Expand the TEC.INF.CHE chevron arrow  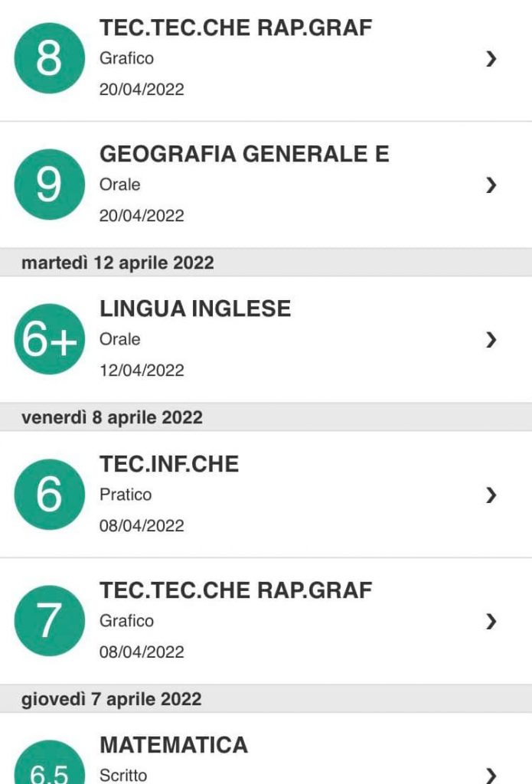click(491, 495)
